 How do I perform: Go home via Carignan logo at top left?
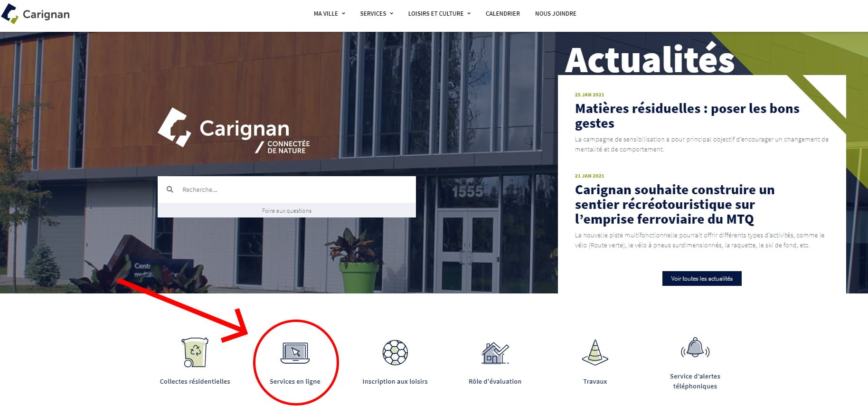click(36, 14)
